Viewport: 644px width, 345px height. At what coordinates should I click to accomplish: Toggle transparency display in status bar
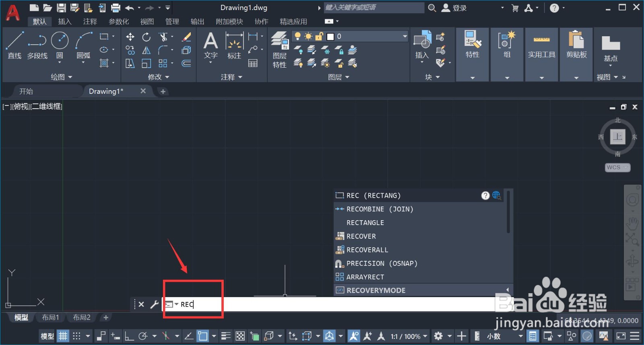click(240, 336)
